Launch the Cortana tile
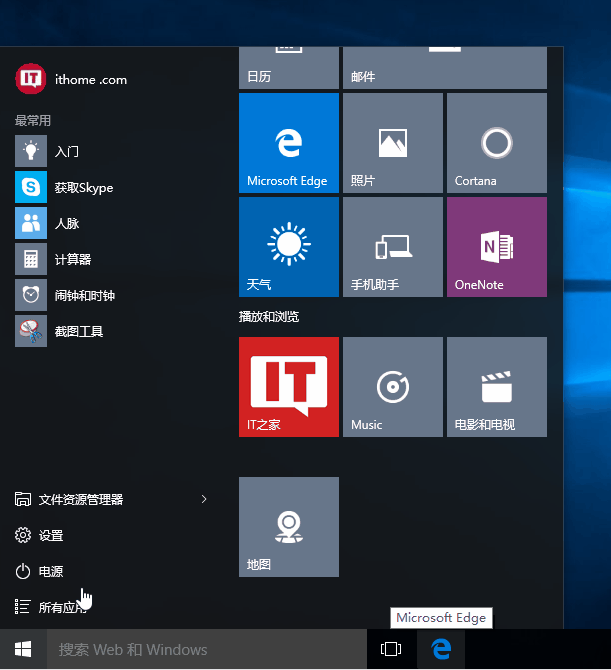 point(496,142)
